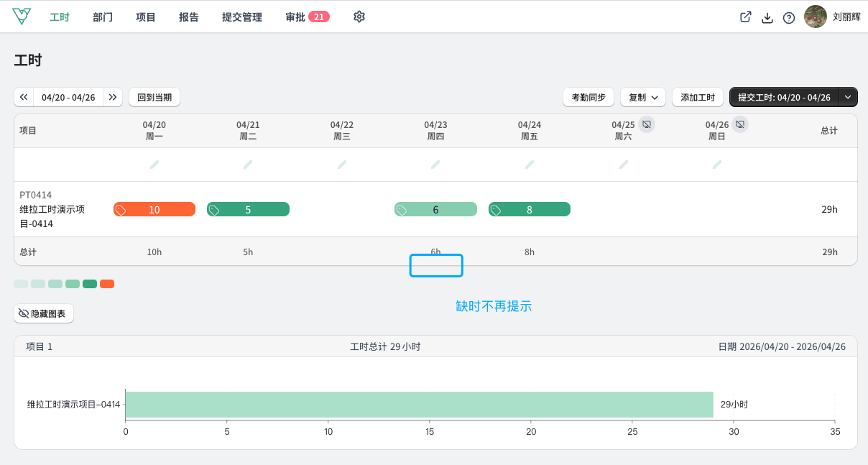Click the 添加工时 button

pos(698,97)
